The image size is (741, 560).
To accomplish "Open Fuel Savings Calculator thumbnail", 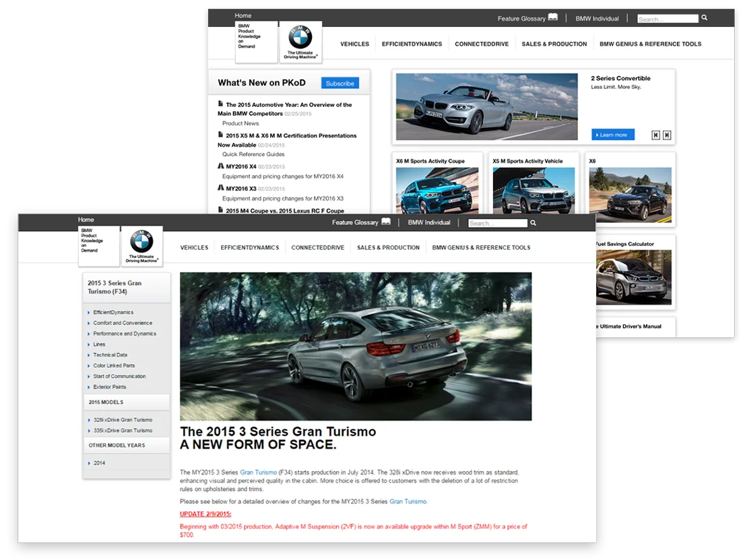I will click(633, 277).
